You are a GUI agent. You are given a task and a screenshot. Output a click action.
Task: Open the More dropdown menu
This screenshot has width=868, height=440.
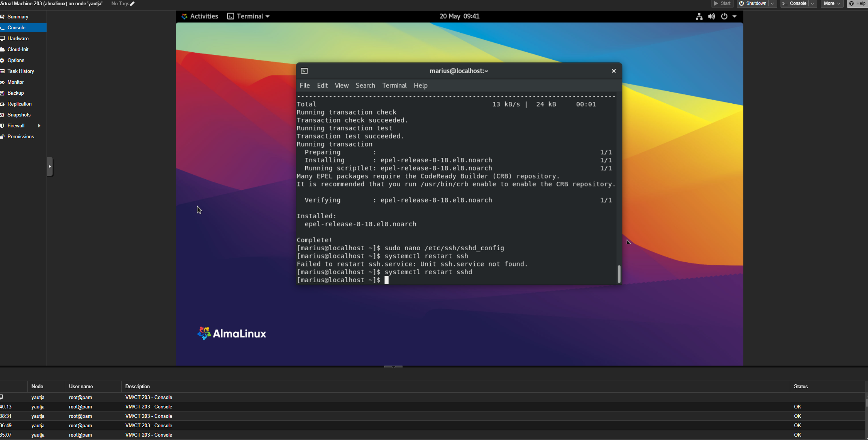832,4
